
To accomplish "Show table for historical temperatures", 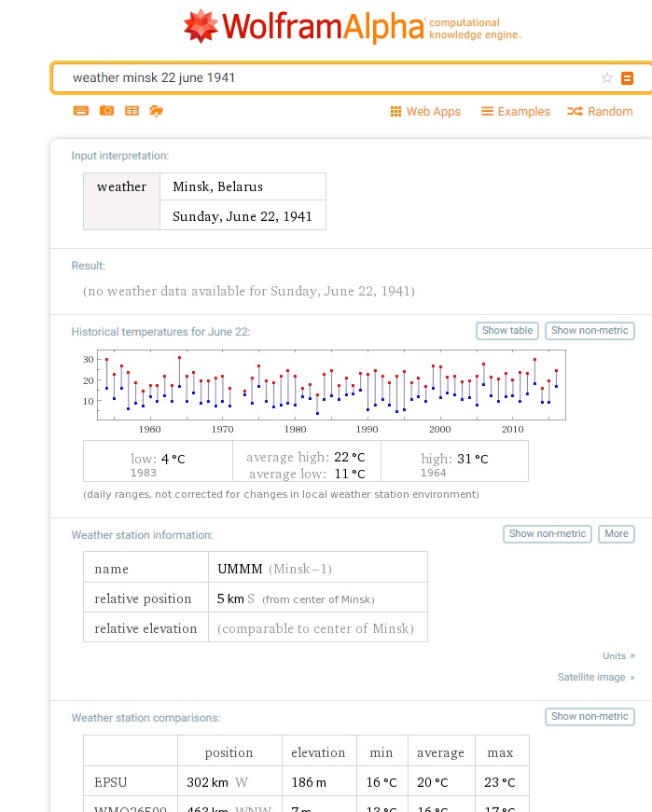I will coord(507,331).
